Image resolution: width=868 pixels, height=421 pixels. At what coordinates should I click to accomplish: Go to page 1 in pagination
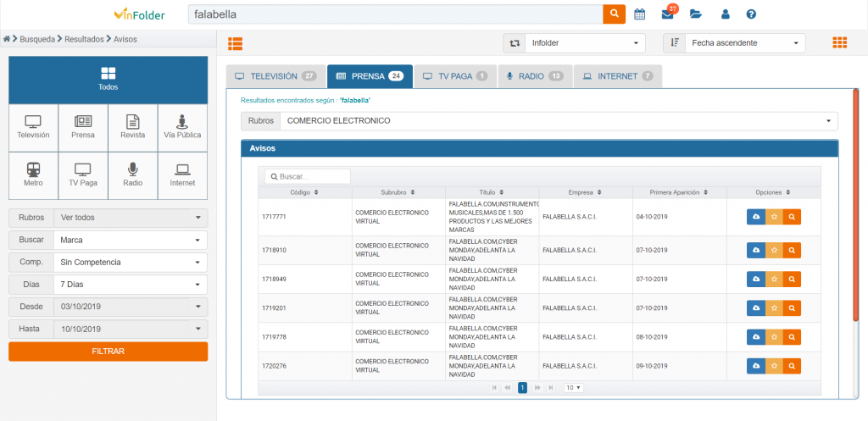522,388
